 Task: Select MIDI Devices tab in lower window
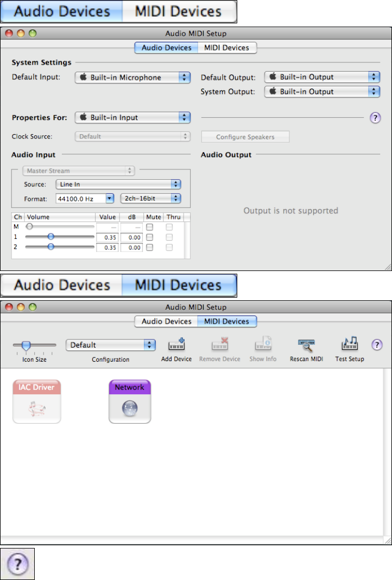[227, 321]
